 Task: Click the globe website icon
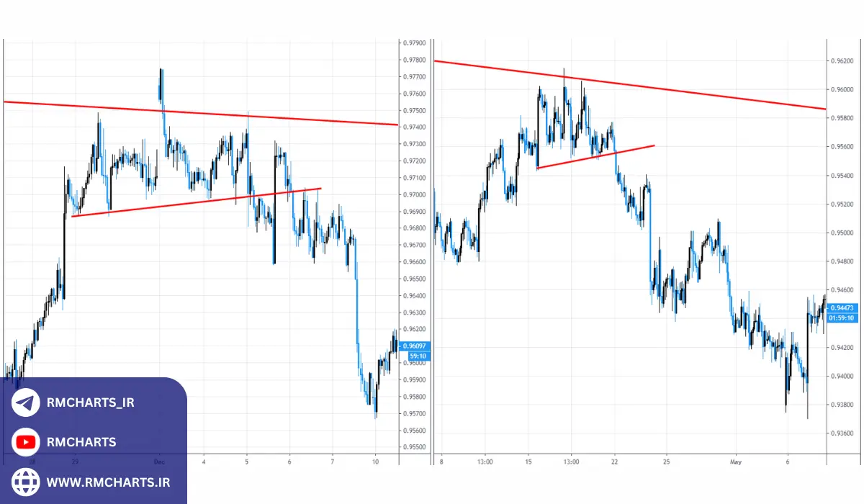(x=26, y=480)
